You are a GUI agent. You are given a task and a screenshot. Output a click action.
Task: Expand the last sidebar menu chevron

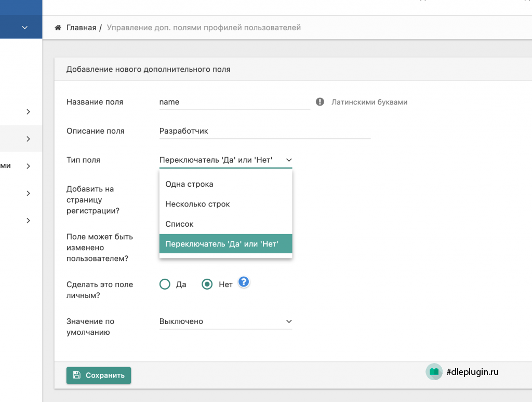click(28, 221)
